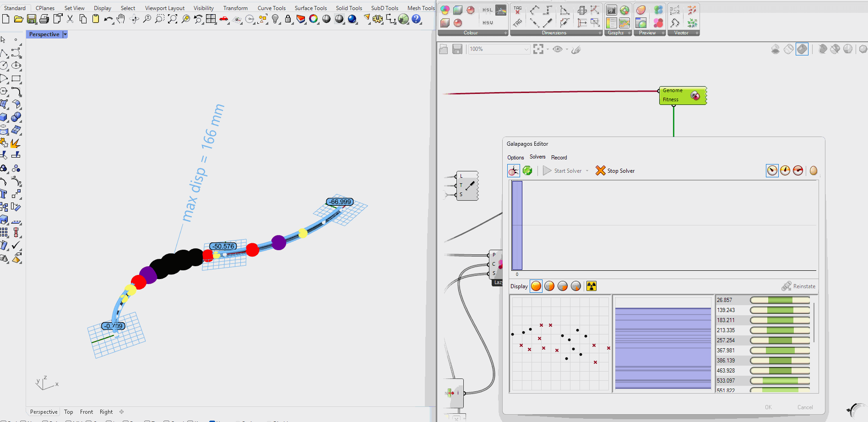Open the Solvers tab in Galapagos Editor
Viewport: 868px width, 422px height.
(537, 157)
